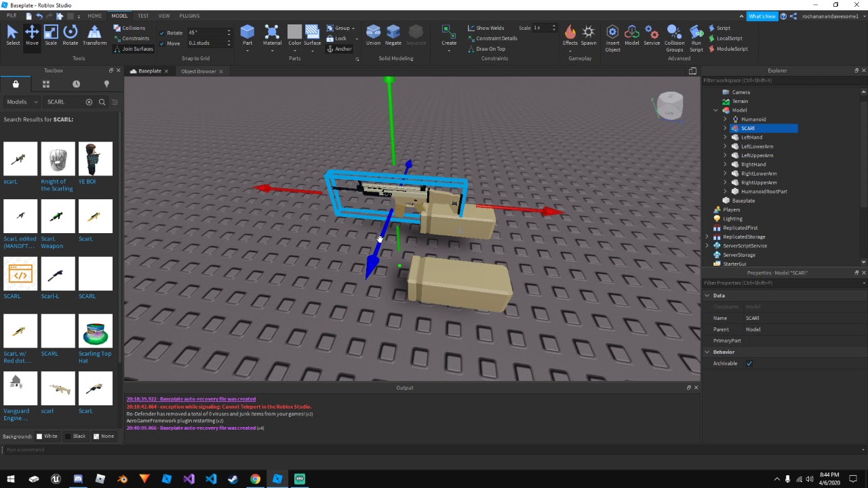Open the Toolbox Marketplace lock tab
Viewport: 868px width, 488px height.
coord(16,84)
